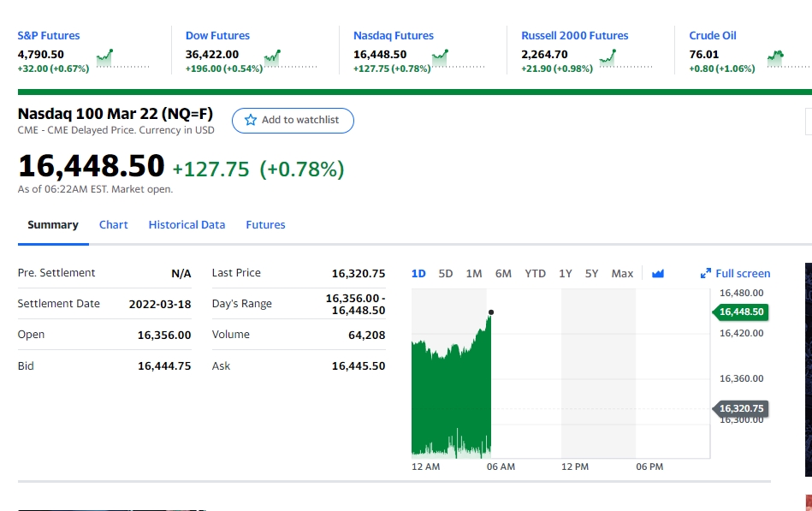The image size is (812, 511).
Task: Open the Russell 2000 Futures sparkline chart
Action: pyautogui.click(x=626, y=58)
